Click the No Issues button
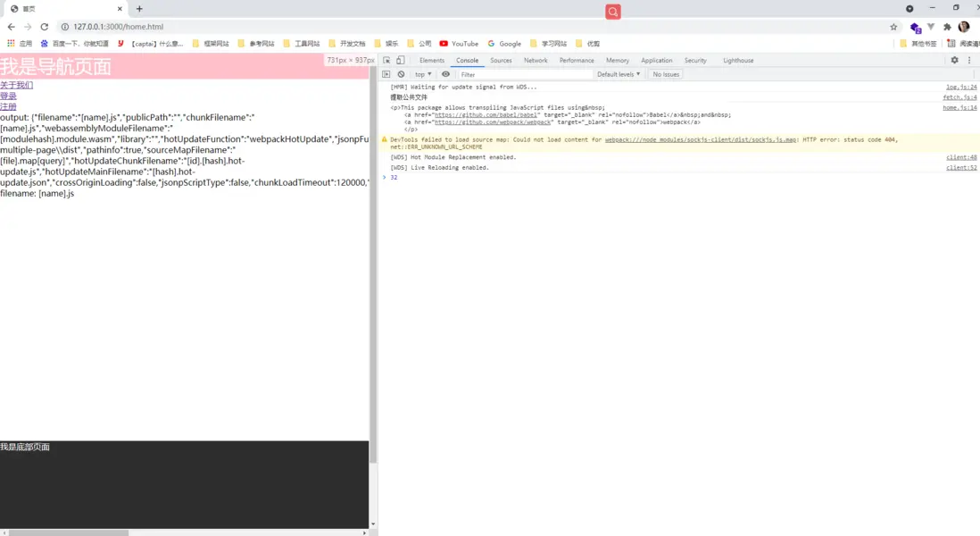Image resolution: width=980 pixels, height=536 pixels. click(x=666, y=74)
